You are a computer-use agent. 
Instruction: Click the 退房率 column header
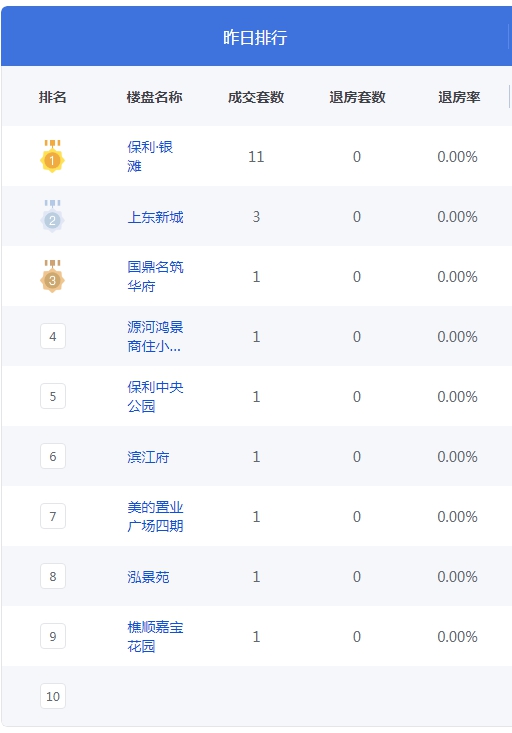459,97
